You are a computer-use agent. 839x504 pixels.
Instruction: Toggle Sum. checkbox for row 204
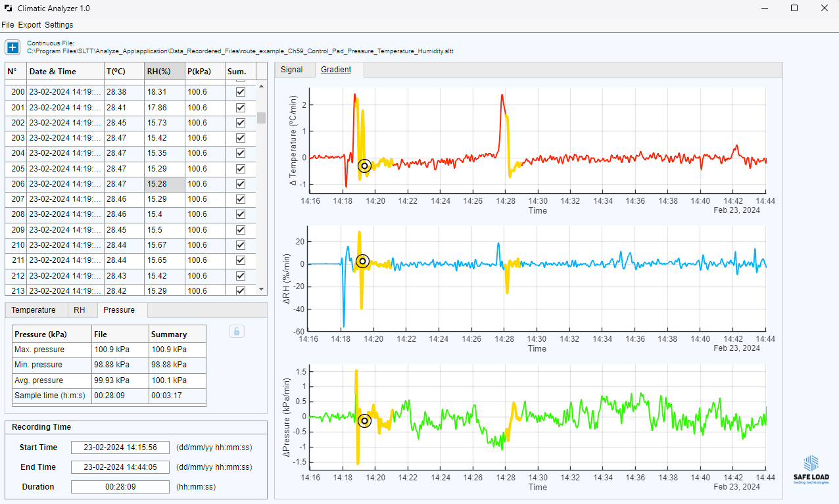[x=240, y=153]
